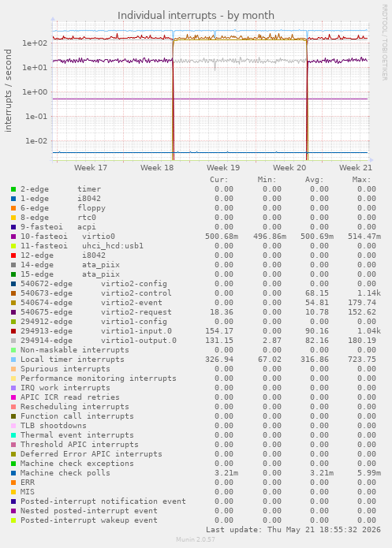This screenshot has width=392, height=548.
Task: Click the Cur column header
Action: coord(219,180)
